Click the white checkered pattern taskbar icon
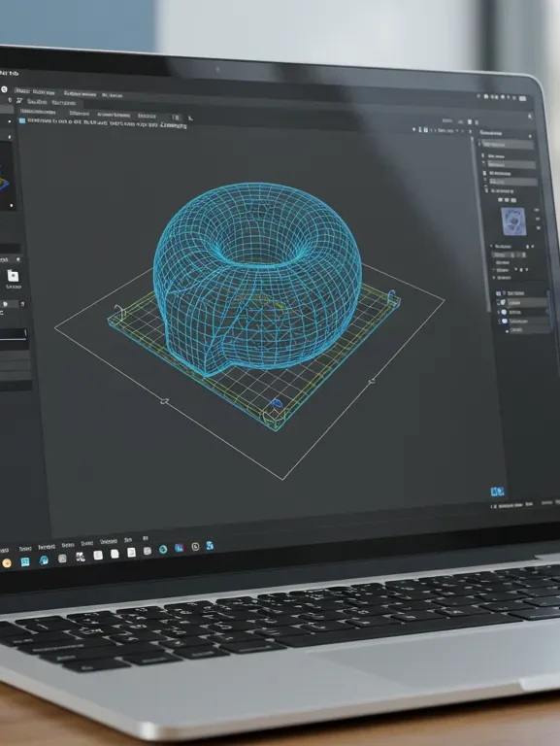This screenshot has width=560, height=746. coord(81,558)
